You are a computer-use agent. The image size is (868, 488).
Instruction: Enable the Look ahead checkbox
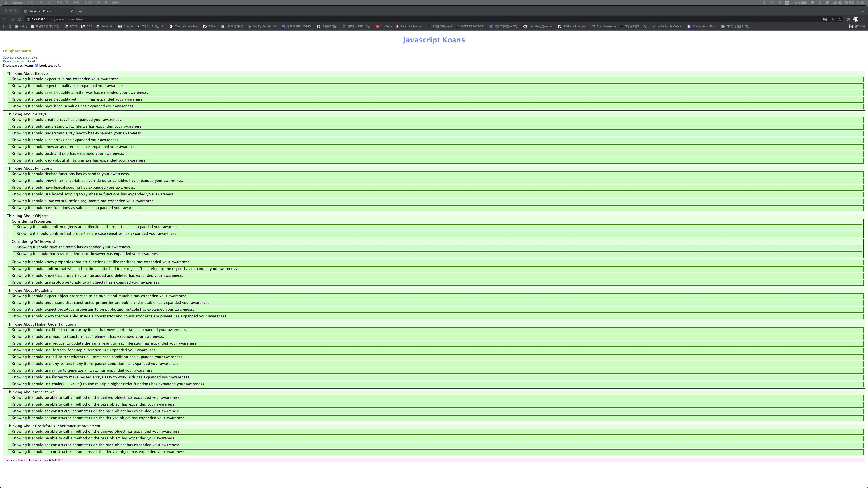60,65
